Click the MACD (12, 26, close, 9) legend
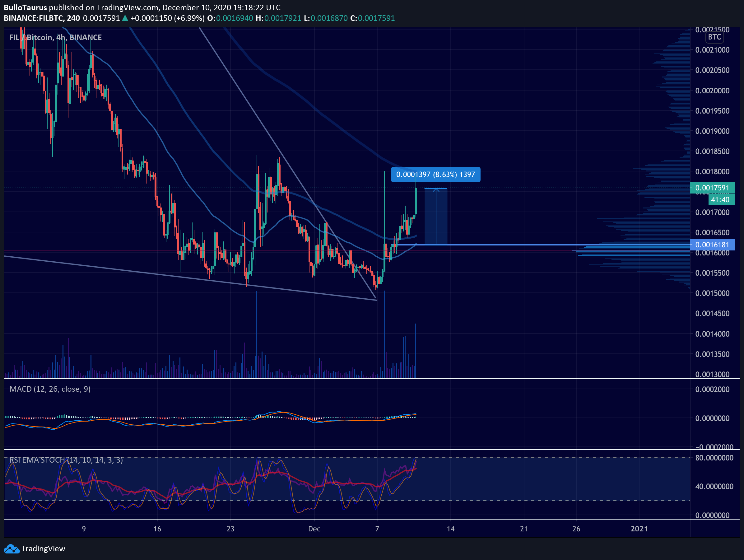The width and height of the screenshot is (744, 560). tap(50, 389)
